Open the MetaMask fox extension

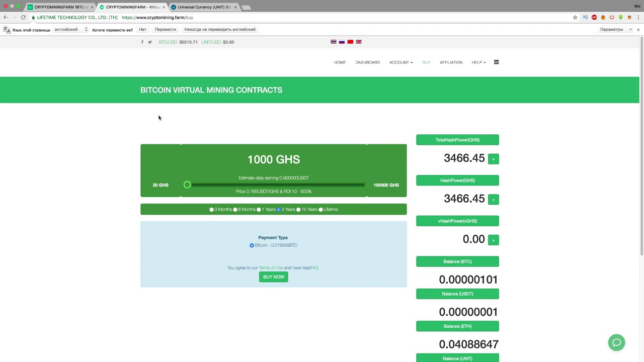(629, 18)
